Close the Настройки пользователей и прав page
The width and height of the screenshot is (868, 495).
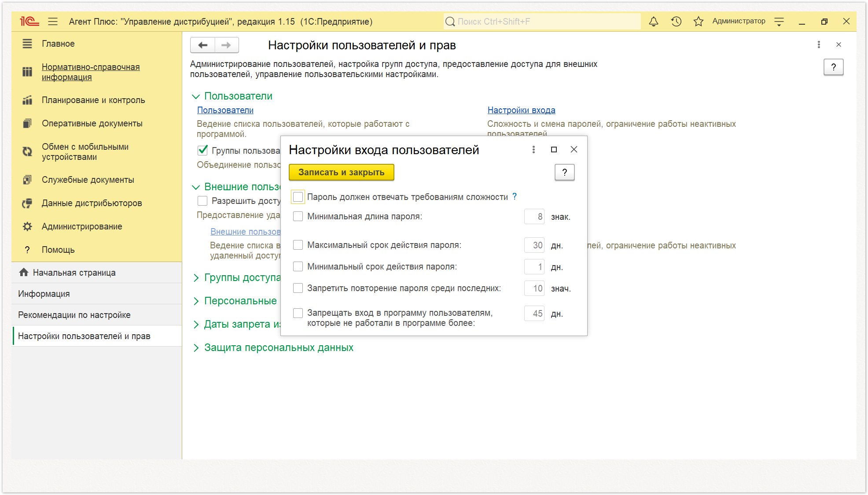pos(839,44)
